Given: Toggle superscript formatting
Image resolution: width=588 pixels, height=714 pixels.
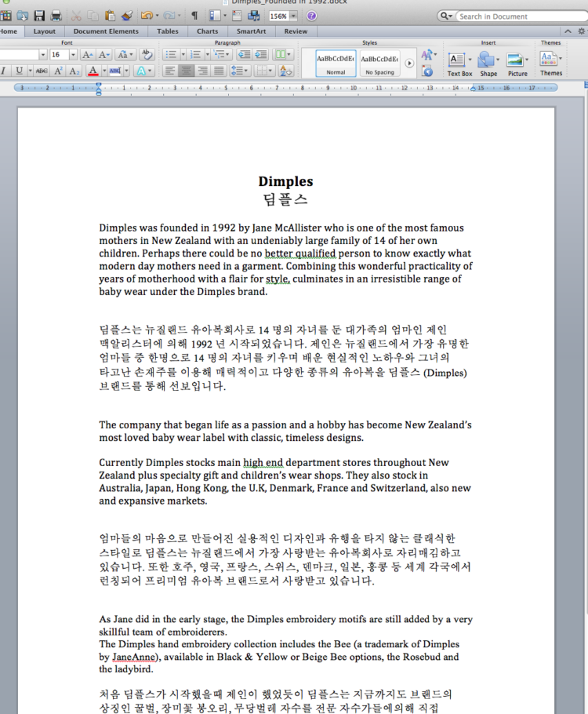Looking at the screenshot, I should (x=58, y=71).
